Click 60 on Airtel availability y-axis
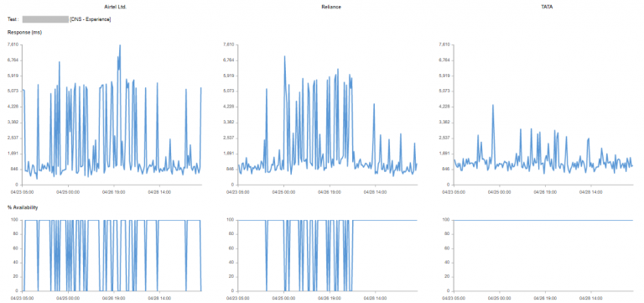 [x=16, y=248]
